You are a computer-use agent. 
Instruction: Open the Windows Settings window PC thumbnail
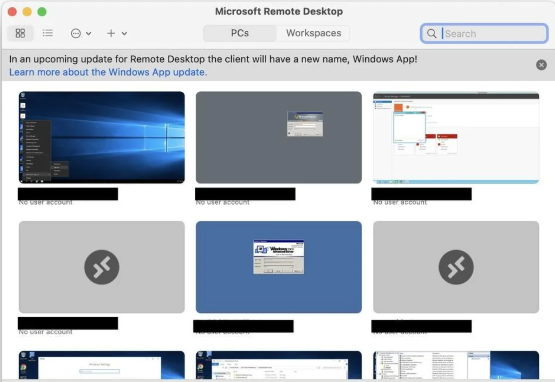coord(102,365)
